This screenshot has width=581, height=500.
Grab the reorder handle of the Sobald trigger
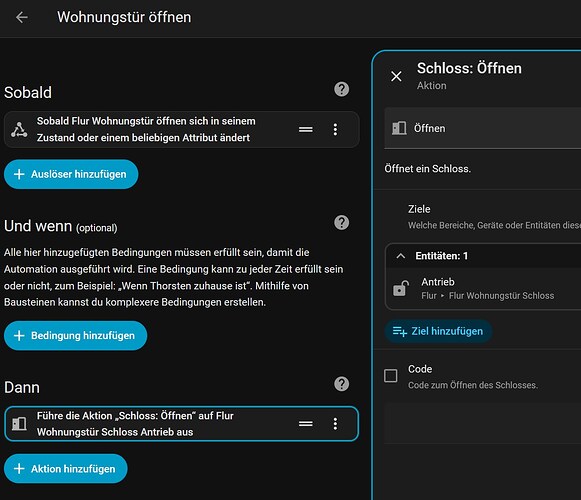(306, 129)
